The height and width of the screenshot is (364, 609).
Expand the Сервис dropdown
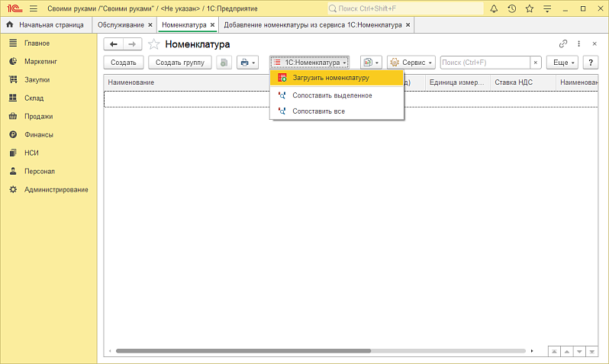pos(411,63)
